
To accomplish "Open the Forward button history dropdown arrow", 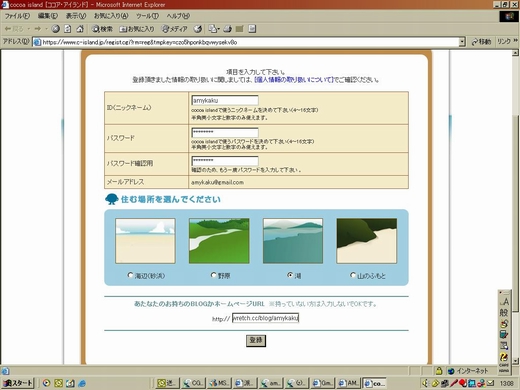I will tap(46, 29).
